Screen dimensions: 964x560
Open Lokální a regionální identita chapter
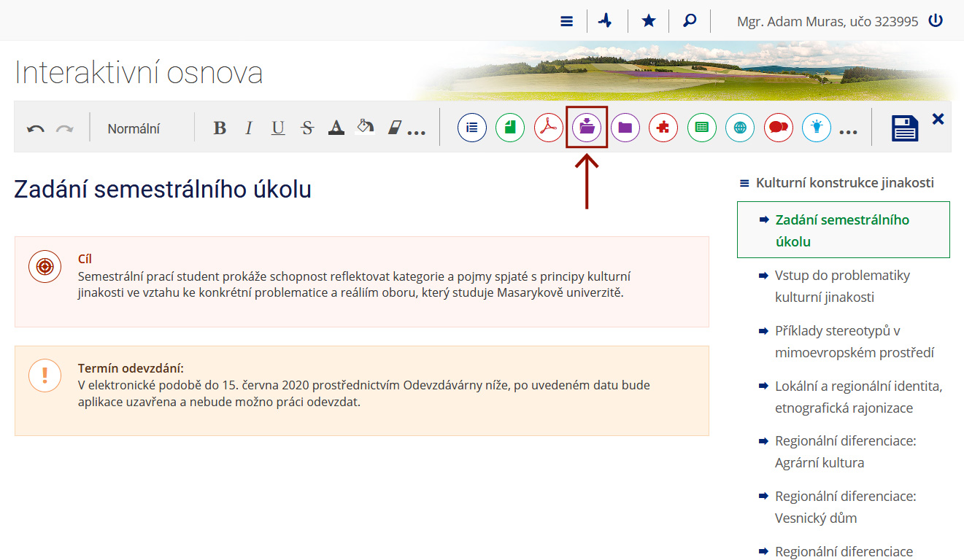click(x=859, y=397)
